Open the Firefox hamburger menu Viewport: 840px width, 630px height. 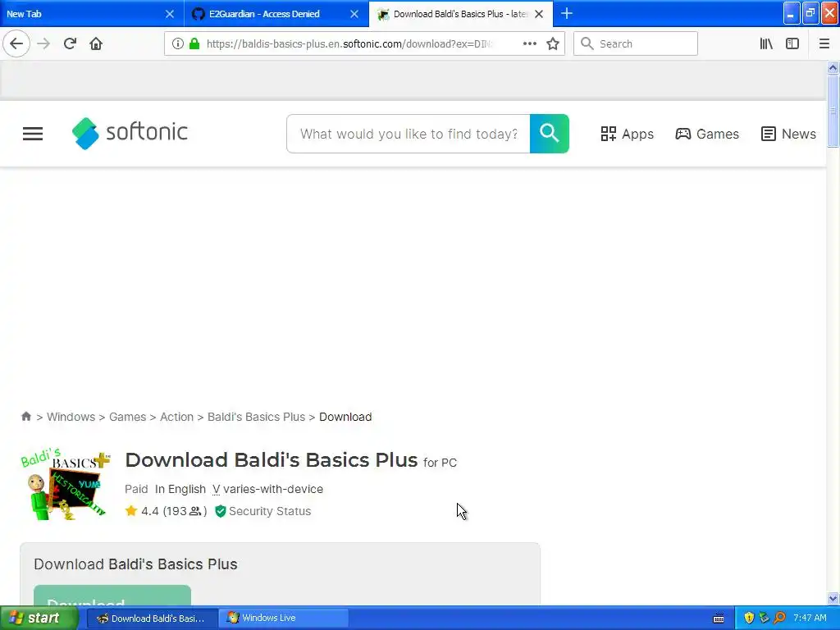(824, 43)
